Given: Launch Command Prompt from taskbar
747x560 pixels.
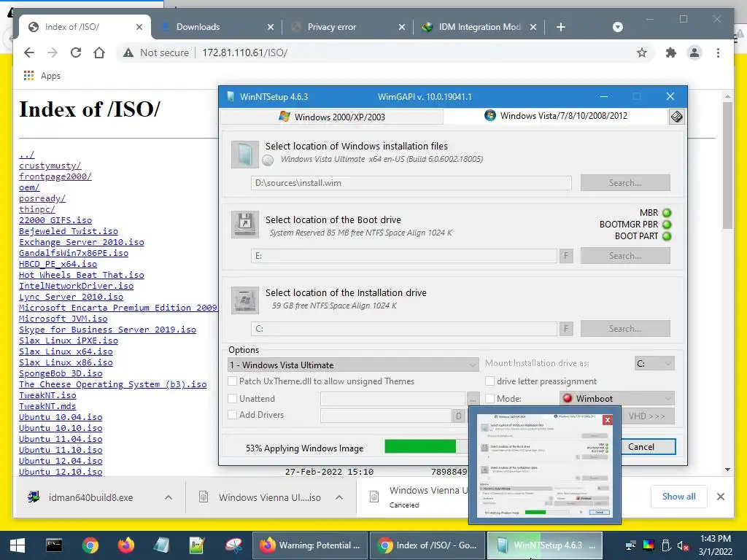Looking at the screenshot, I should pos(54,545).
